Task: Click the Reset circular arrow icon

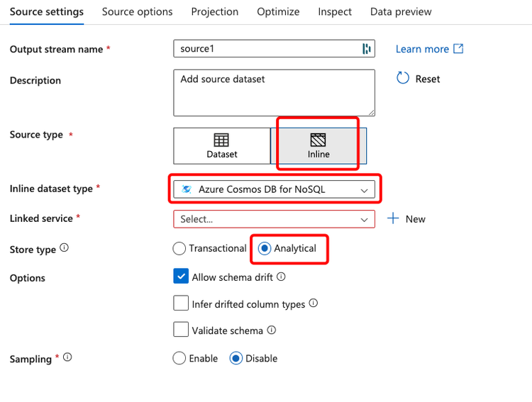Action: tap(403, 79)
